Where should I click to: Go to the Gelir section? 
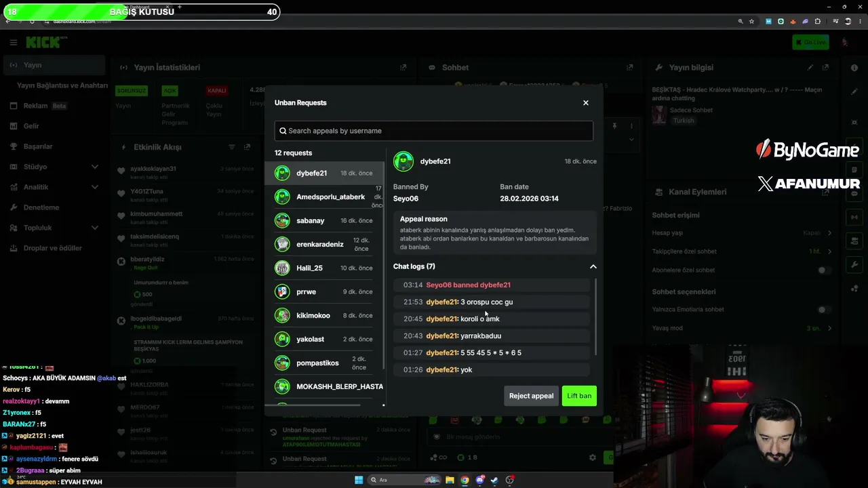pyautogui.click(x=54, y=126)
